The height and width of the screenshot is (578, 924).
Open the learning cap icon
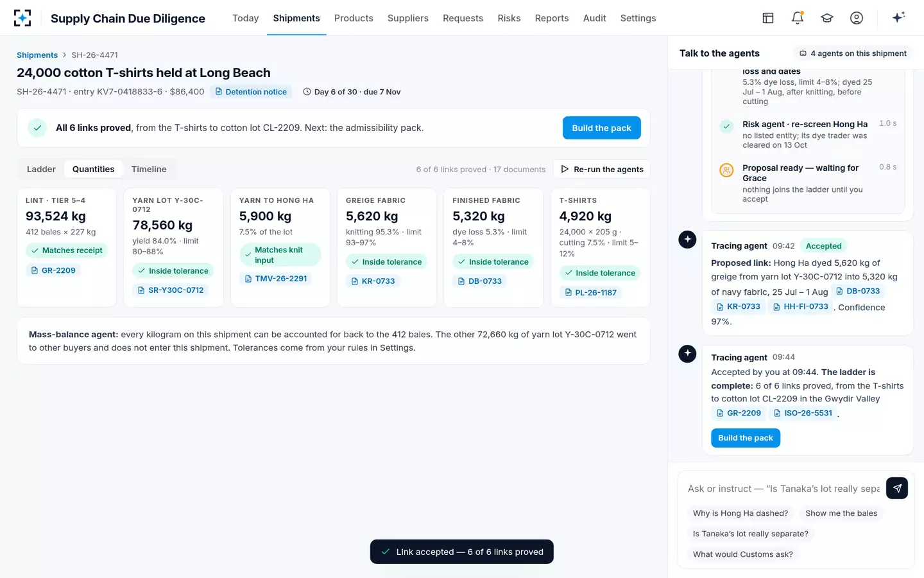[x=827, y=18]
